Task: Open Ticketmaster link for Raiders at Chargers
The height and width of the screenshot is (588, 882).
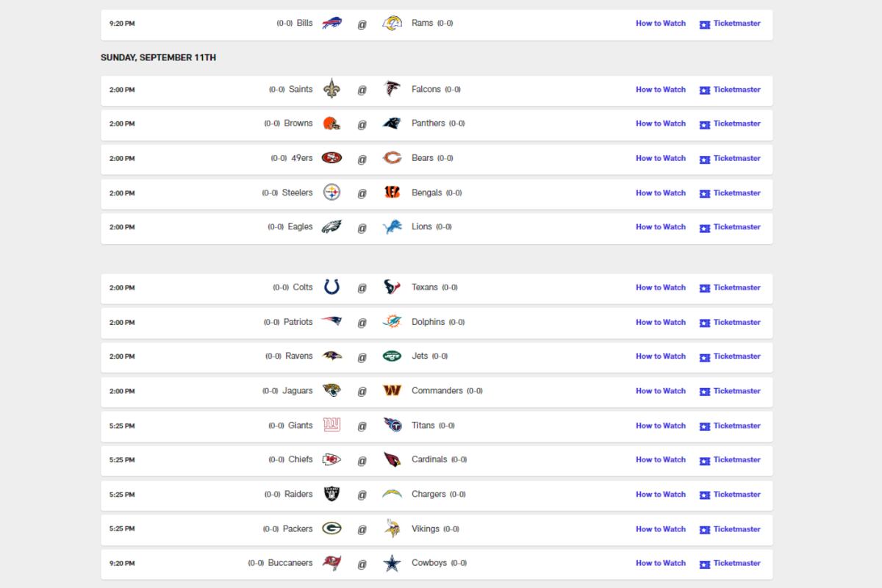Action: (730, 495)
